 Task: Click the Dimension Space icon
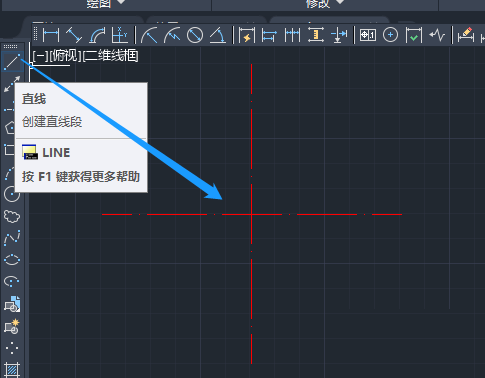(316, 35)
